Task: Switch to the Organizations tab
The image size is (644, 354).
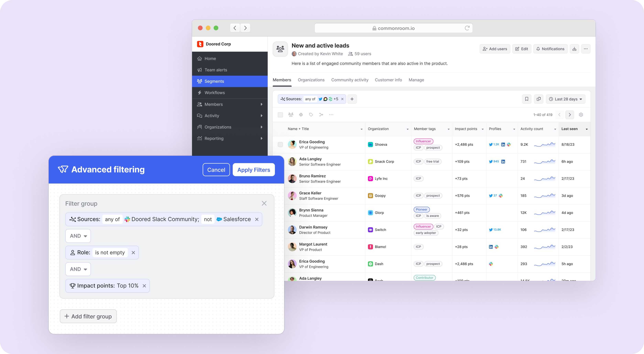Action: coord(311,80)
